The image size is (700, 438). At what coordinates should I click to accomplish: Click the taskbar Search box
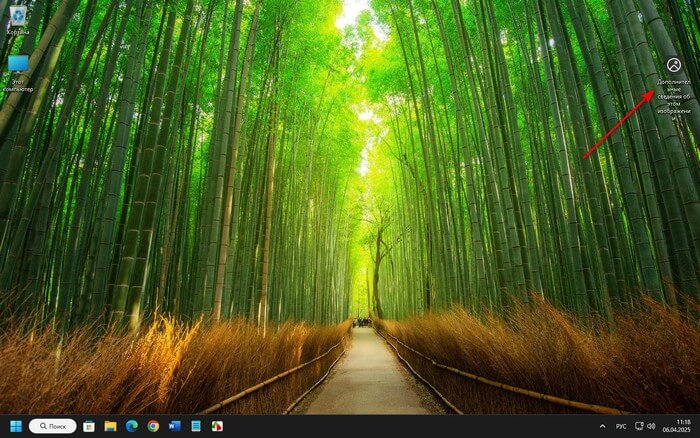53,426
